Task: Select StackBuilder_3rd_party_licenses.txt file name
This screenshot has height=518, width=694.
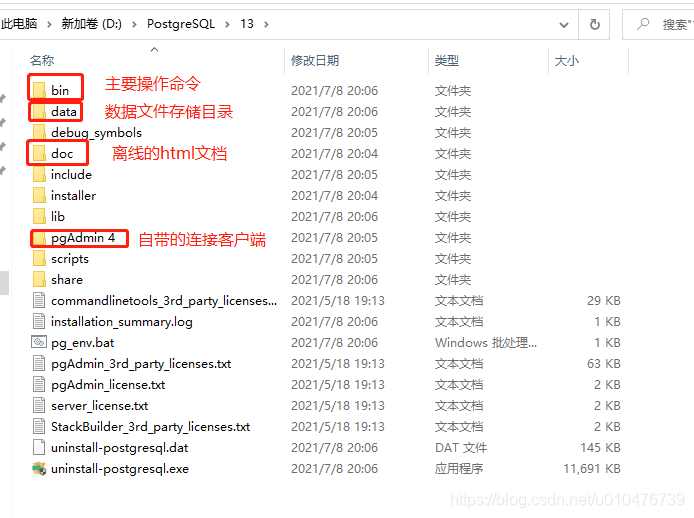Action: point(150,427)
